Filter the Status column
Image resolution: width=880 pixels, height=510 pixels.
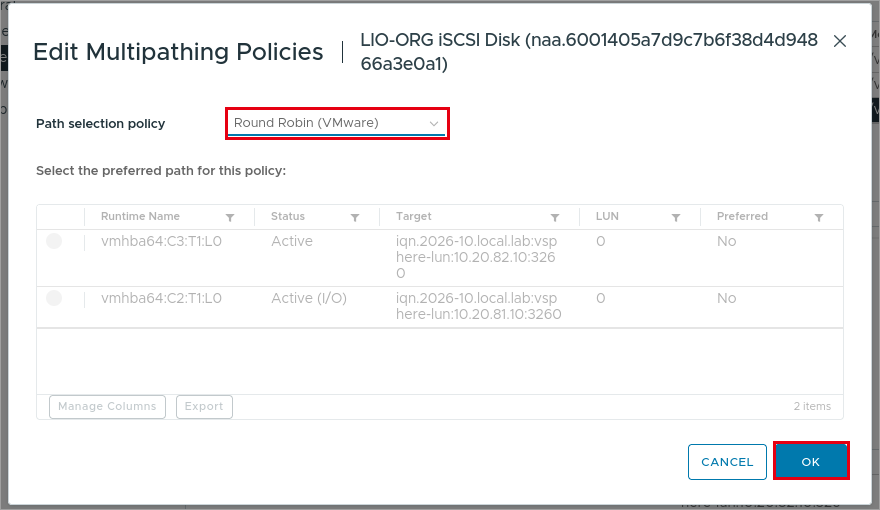(355, 217)
